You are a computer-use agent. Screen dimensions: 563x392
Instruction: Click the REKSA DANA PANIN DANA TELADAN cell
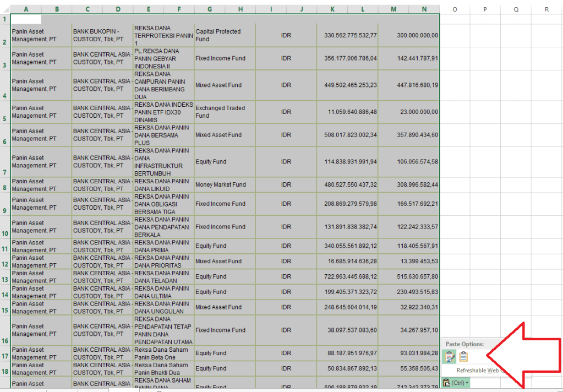click(163, 276)
